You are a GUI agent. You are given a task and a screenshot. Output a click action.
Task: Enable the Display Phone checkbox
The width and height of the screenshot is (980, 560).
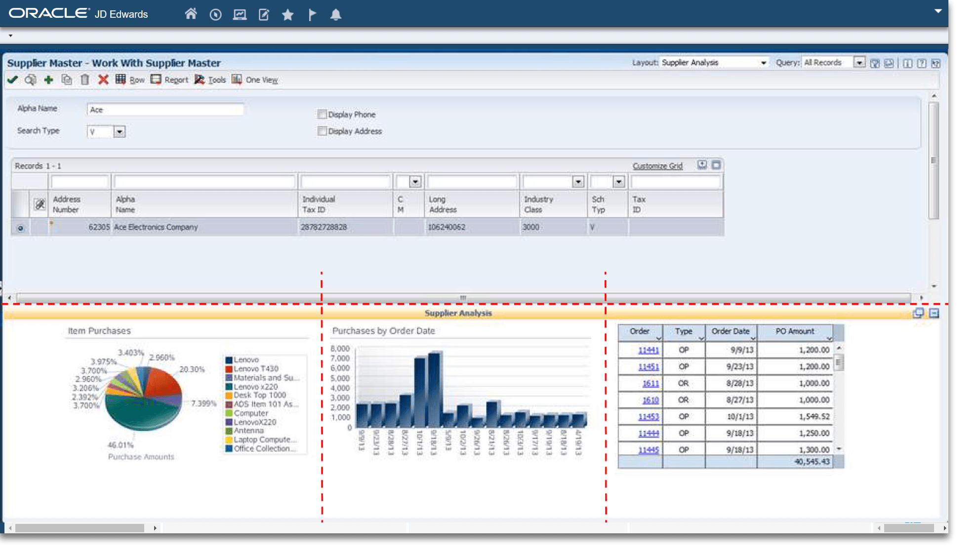click(322, 114)
